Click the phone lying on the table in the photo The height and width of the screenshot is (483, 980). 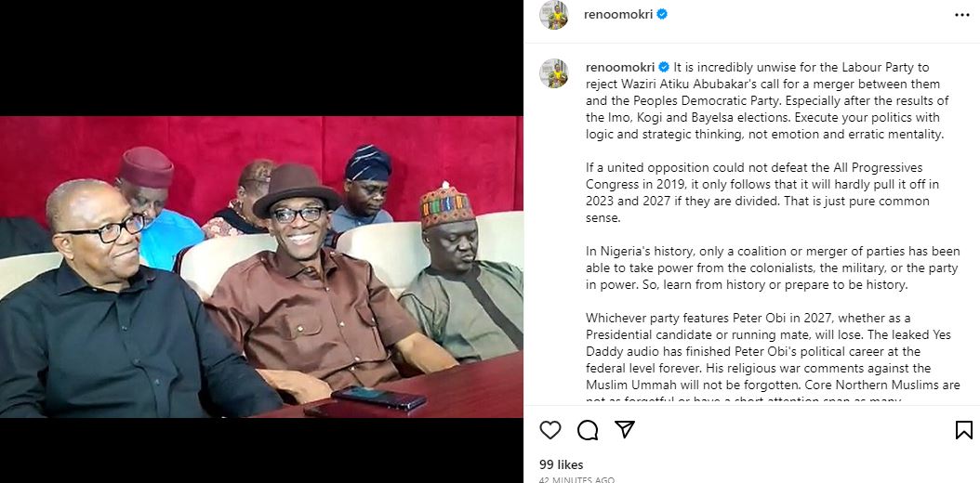click(379, 398)
